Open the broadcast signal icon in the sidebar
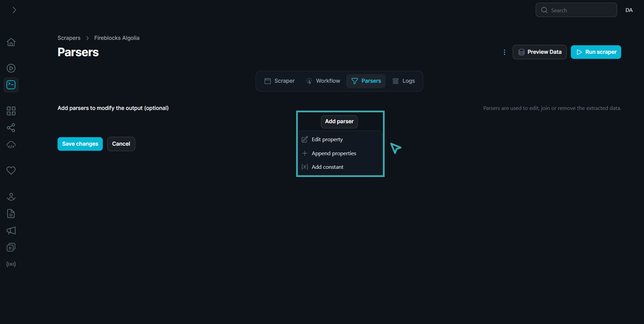The image size is (644, 324). [x=11, y=264]
